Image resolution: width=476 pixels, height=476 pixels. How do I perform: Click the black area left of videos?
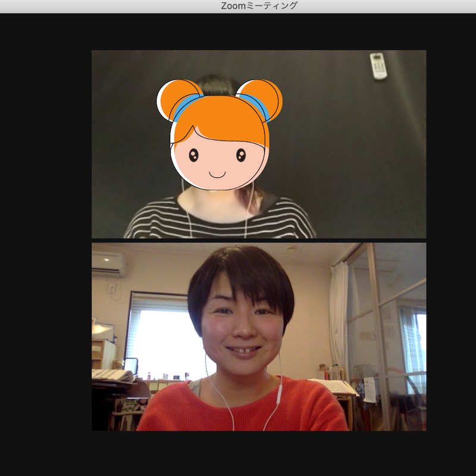point(45,238)
